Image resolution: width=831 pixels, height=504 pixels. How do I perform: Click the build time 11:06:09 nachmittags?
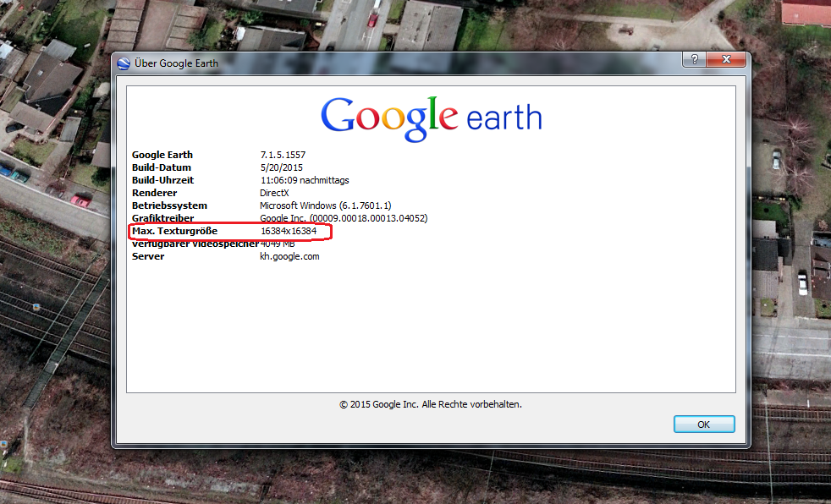(x=305, y=180)
